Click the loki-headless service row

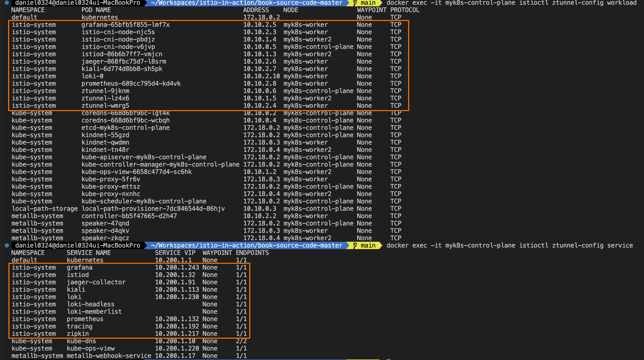coord(90,304)
